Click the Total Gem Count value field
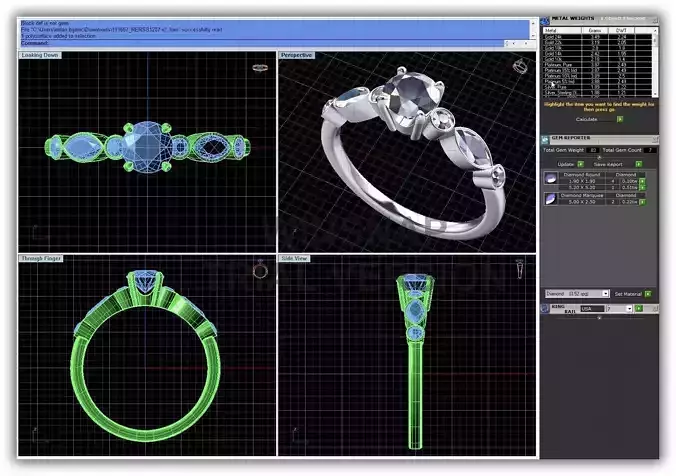 (x=650, y=150)
